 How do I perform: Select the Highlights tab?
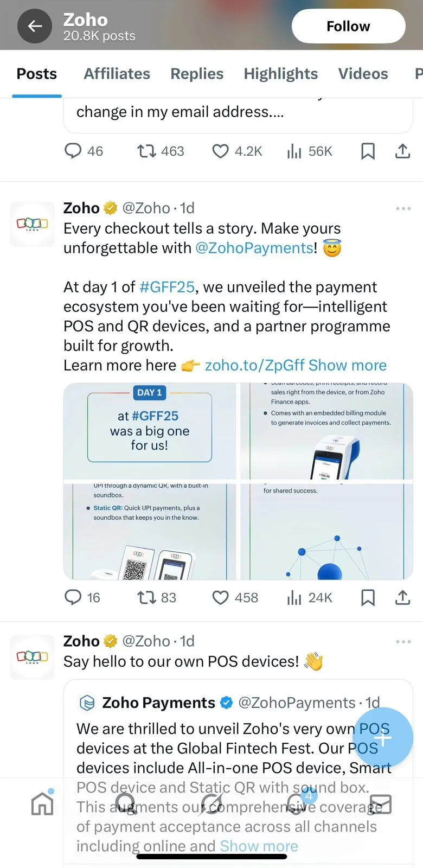click(280, 74)
